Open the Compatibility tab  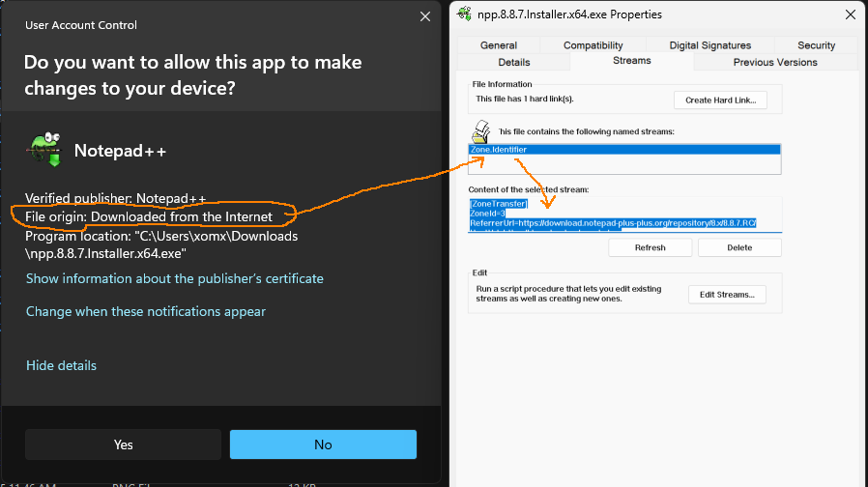(593, 45)
